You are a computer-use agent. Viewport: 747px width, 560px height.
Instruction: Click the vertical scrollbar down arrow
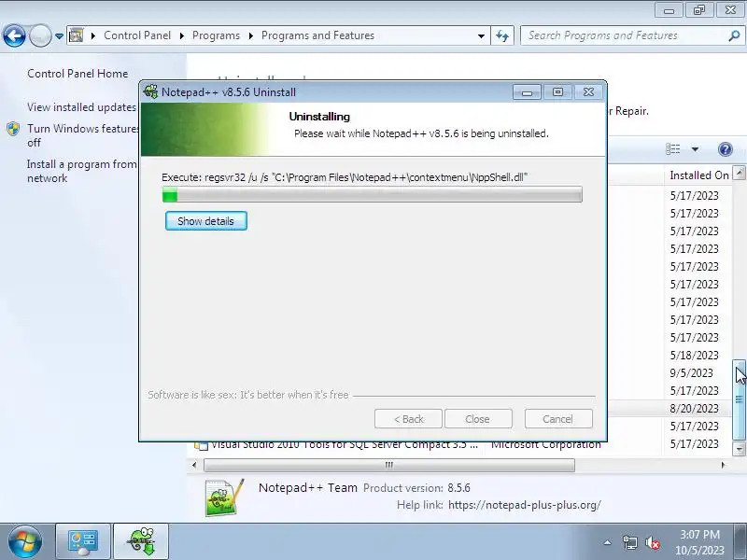739,449
